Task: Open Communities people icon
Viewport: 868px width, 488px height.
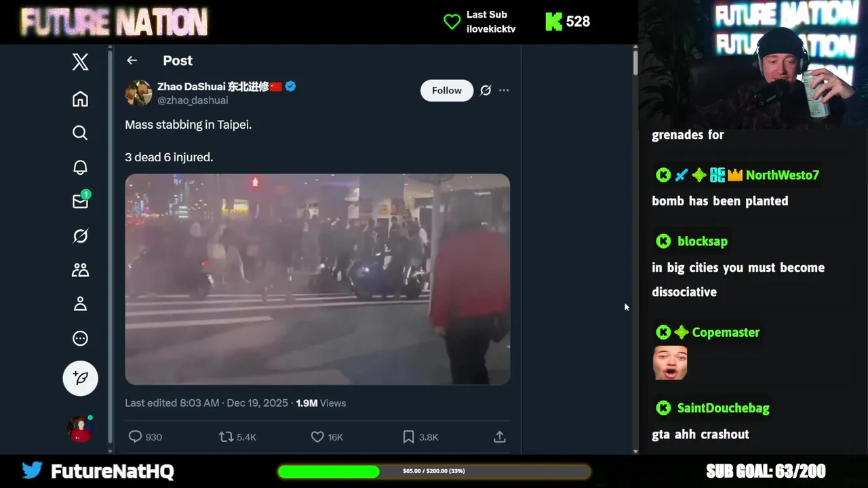Action: pos(80,270)
